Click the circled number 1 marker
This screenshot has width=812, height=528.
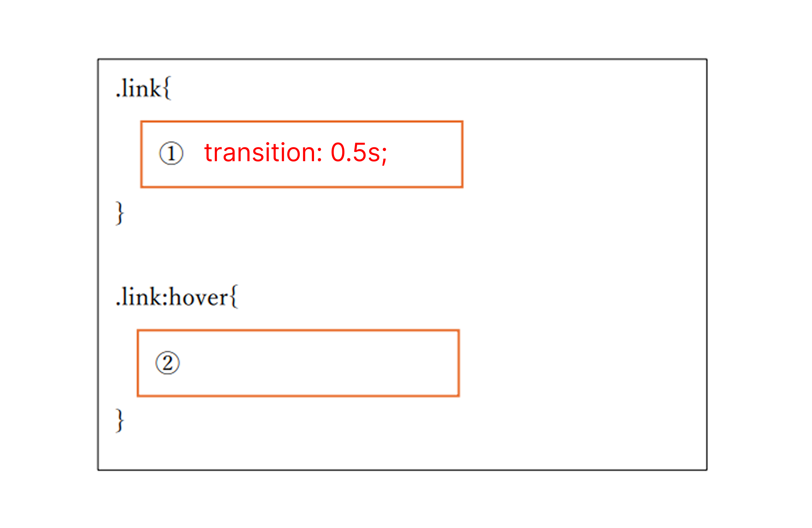tap(171, 153)
